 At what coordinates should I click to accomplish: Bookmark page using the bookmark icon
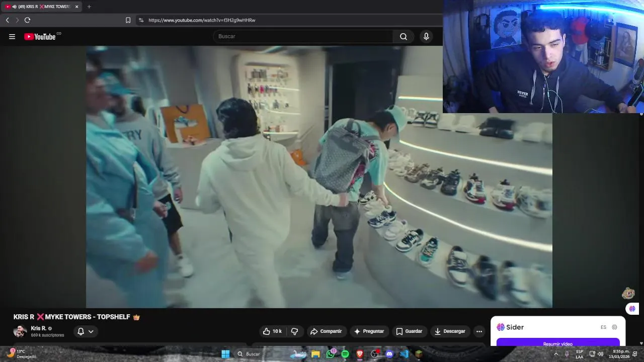coord(128,20)
